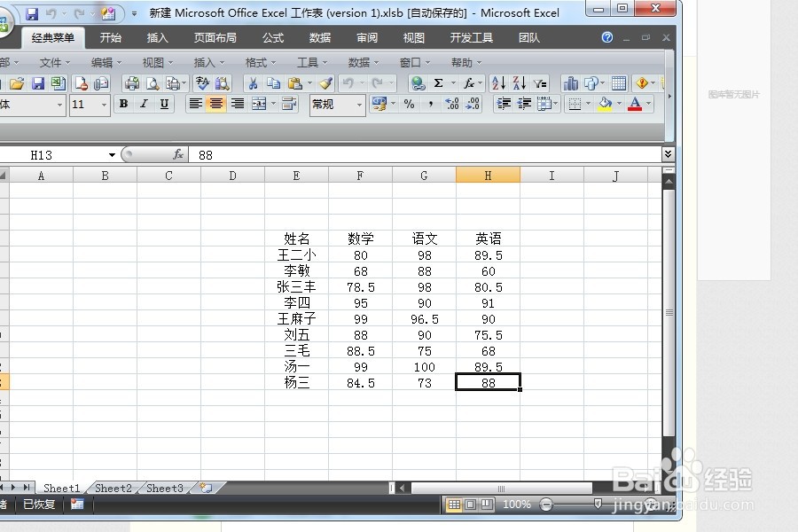Click the Save floppy icon in classic toolbar
The width and height of the screenshot is (798, 532).
click(38, 83)
